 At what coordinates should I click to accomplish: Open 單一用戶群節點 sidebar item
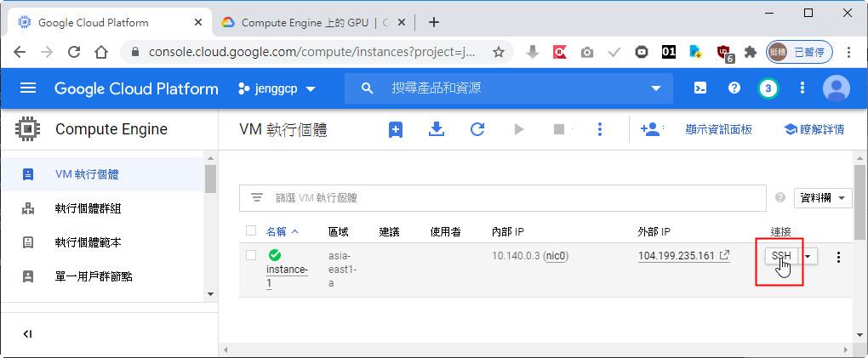(x=102, y=276)
